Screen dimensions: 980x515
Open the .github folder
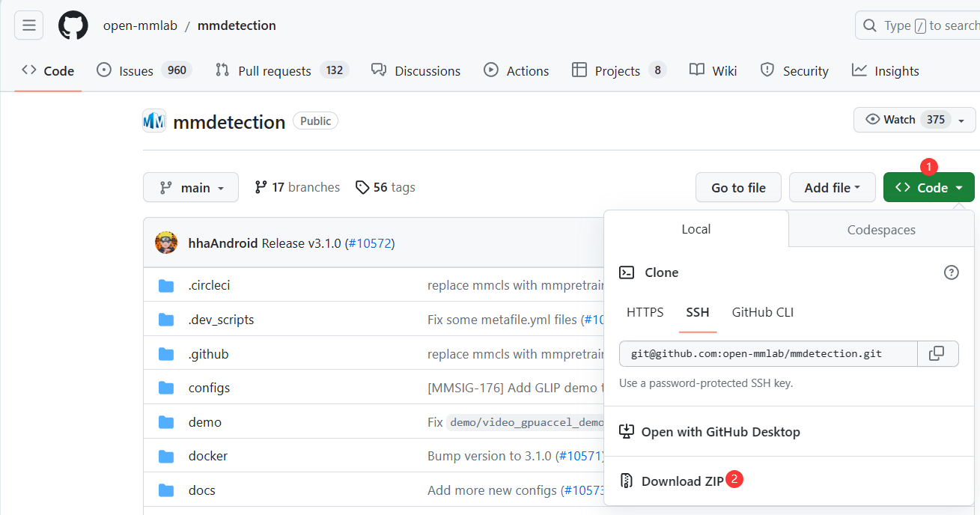click(208, 354)
